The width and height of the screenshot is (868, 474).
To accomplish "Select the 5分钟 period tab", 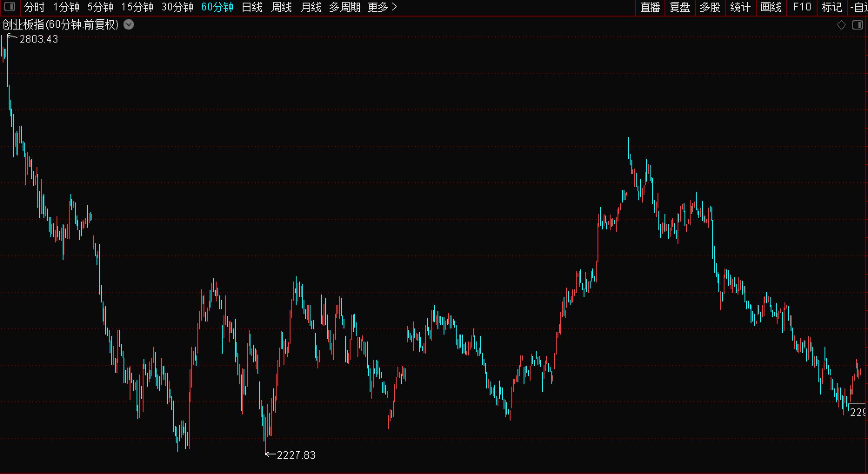I will [100, 7].
